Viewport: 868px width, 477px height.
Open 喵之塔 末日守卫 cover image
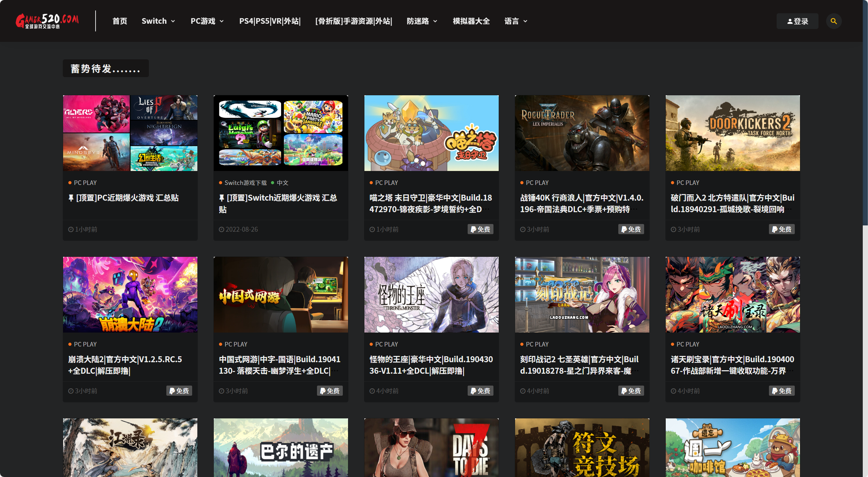click(431, 133)
